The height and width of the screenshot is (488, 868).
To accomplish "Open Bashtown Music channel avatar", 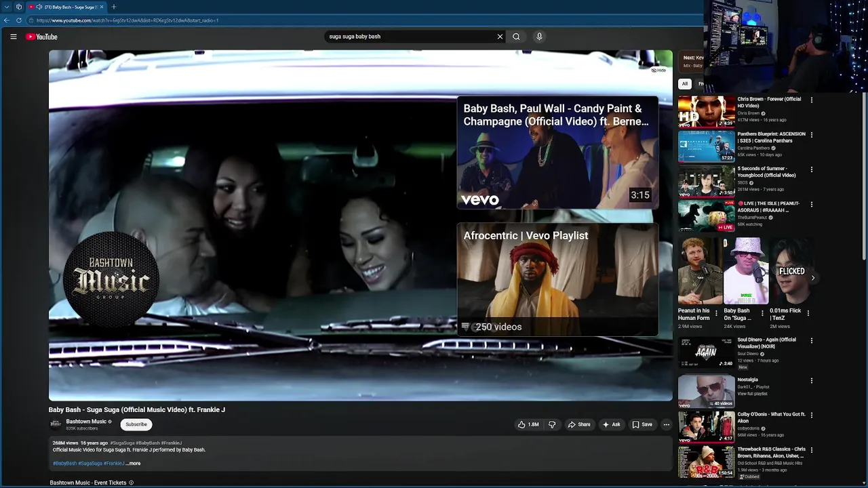I will click(x=56, y=424).
